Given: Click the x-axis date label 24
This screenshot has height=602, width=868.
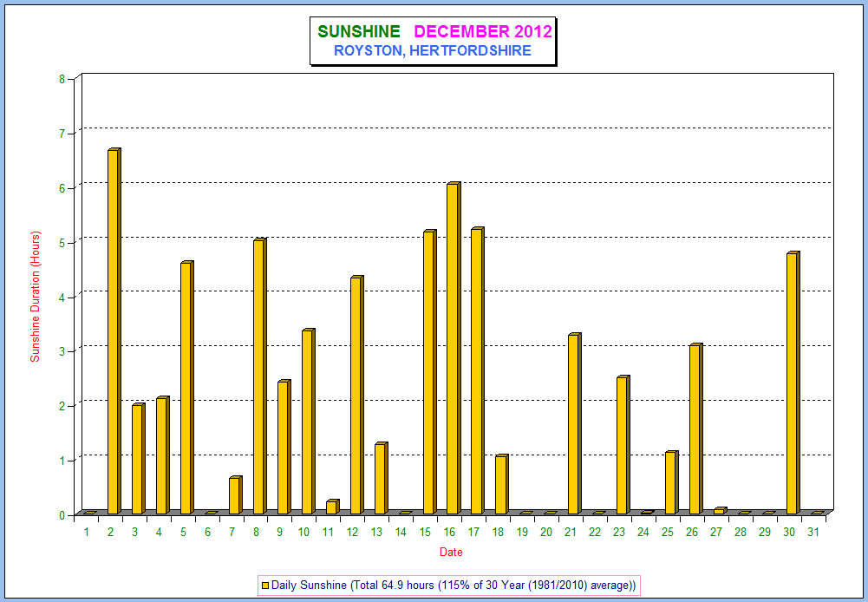Looking at the screenshot, I should 643,533.
